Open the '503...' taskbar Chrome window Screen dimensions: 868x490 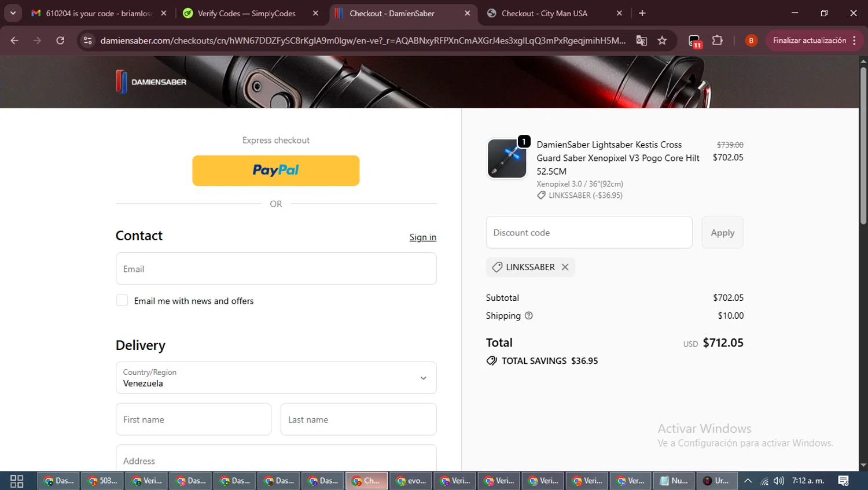click(102, 481)
